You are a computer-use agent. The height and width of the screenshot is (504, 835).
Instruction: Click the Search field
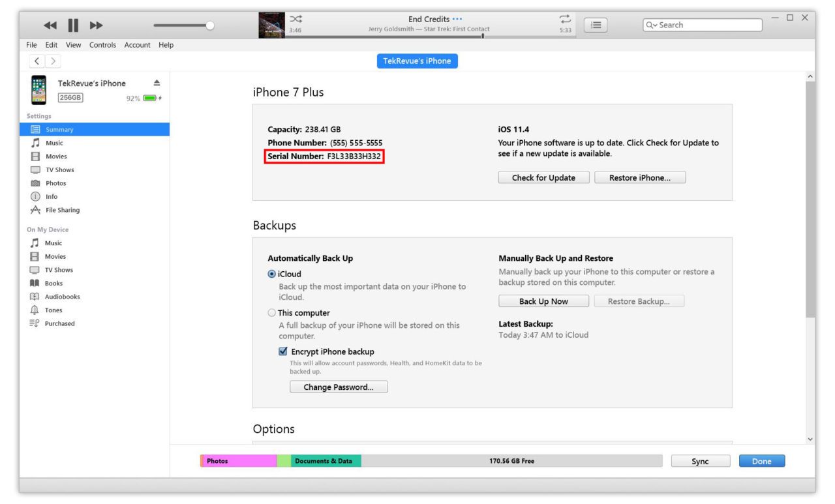703,25
